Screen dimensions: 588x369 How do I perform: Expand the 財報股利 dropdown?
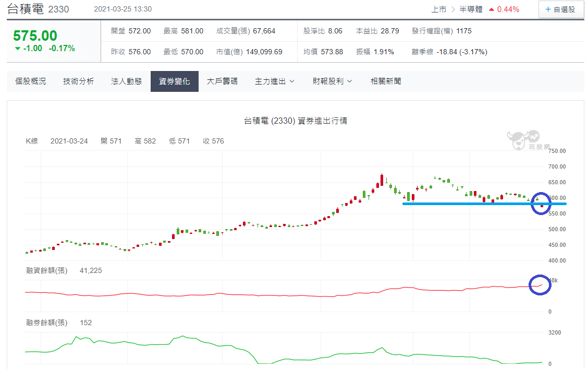pyautogui.click(x=332, y=81)
